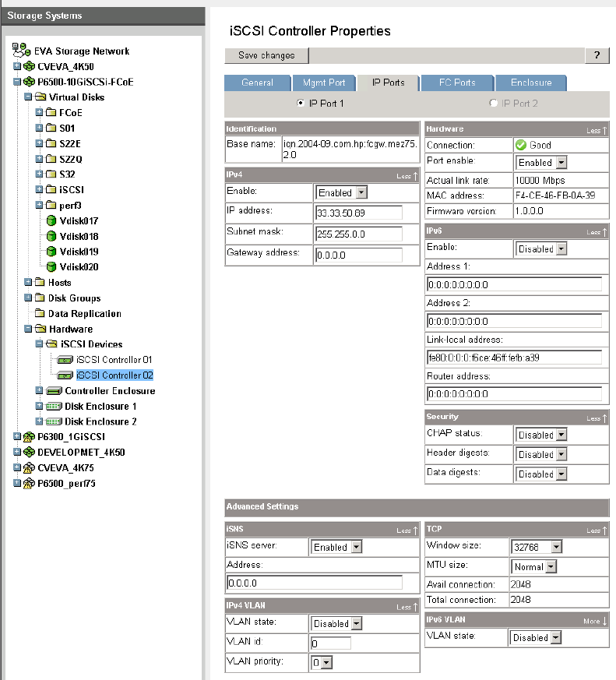Click the VLAN id input field

tap(331, 643)
